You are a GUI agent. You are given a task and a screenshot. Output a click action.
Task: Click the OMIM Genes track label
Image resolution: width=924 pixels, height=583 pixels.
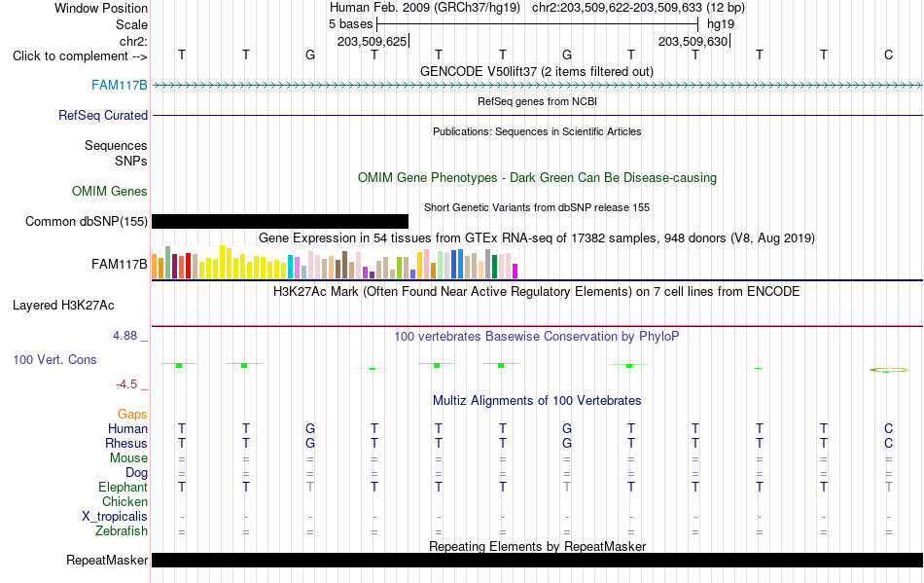(x=109, y=191)
